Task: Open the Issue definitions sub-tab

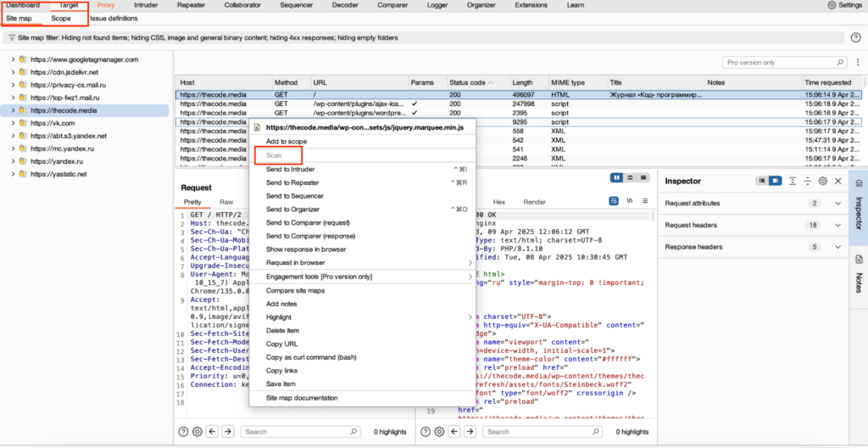Action: click(x=114, y=19)
